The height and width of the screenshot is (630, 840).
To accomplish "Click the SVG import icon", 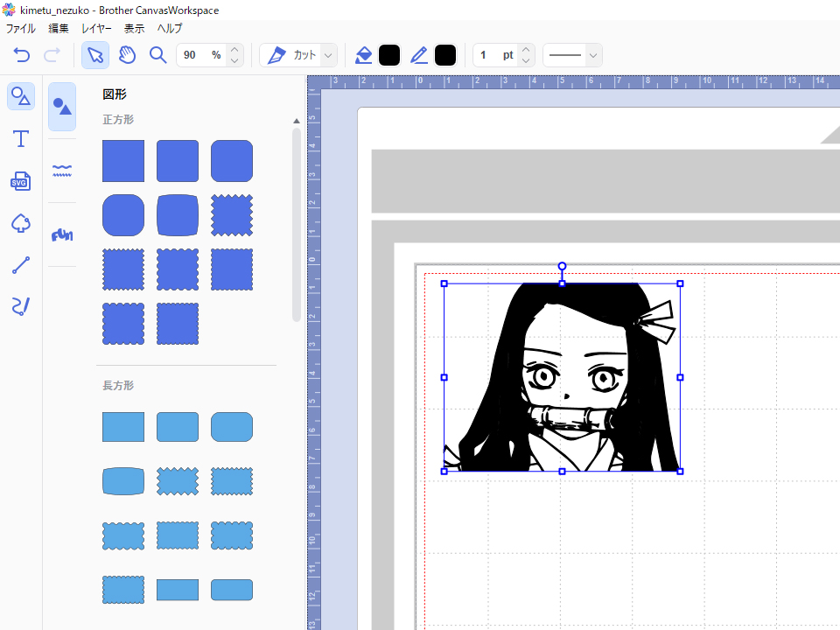I will click(x=21, y=181).
